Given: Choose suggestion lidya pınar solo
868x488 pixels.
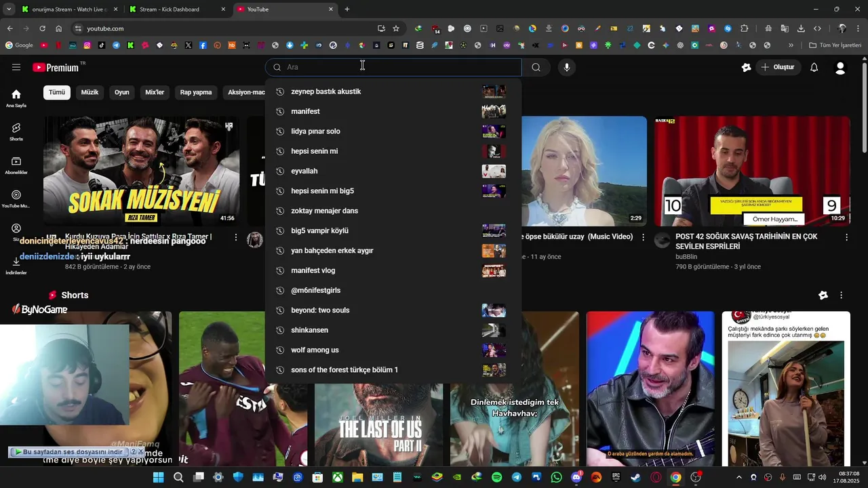Looking at the screenshot, I should tap(393, 131).
